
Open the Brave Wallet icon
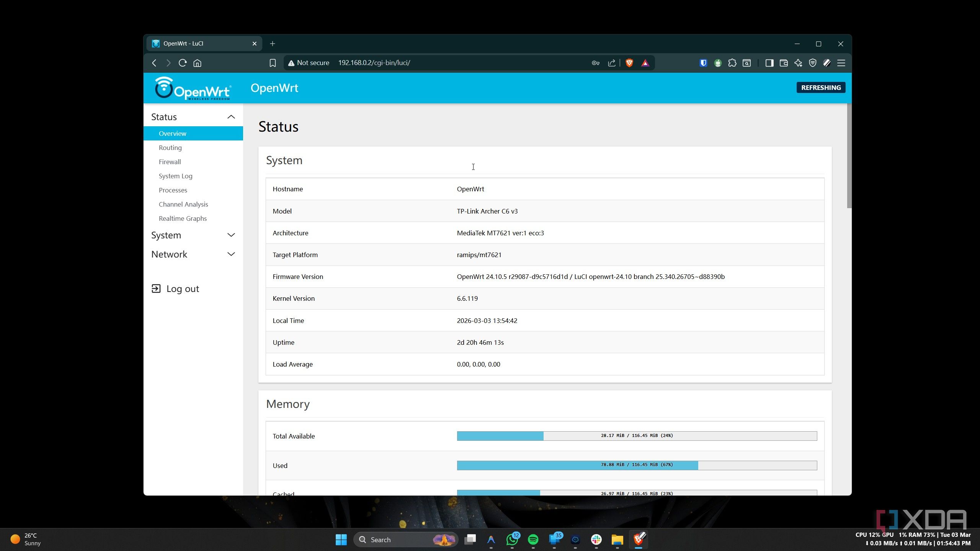pyautogui.click(x=784, y=63)
